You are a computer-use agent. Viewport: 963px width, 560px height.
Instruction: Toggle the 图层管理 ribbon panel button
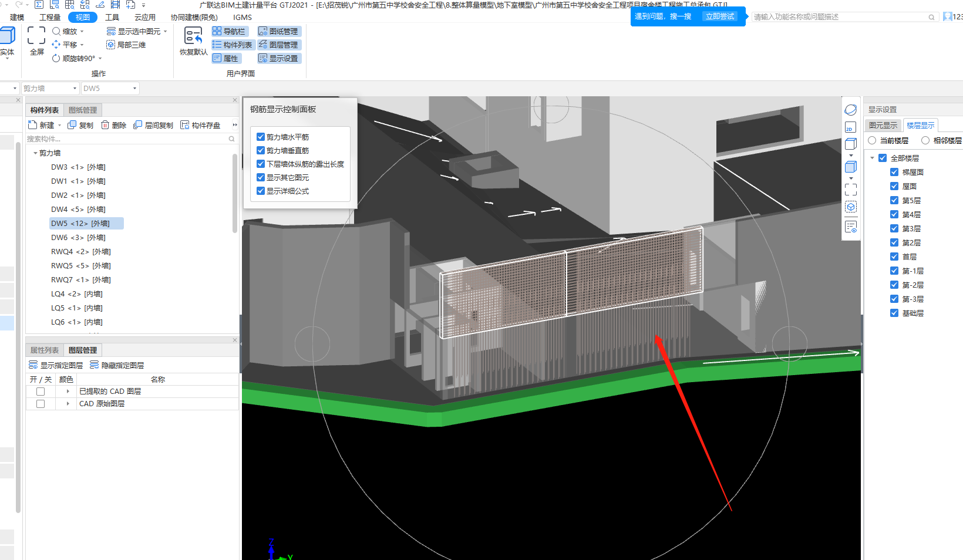click(279, 45)
